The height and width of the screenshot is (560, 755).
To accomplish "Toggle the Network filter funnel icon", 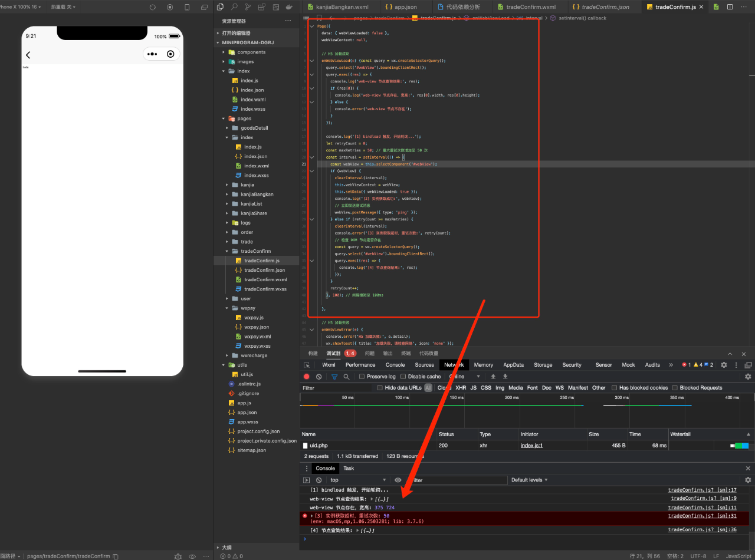I will click(x=334, y=377).
